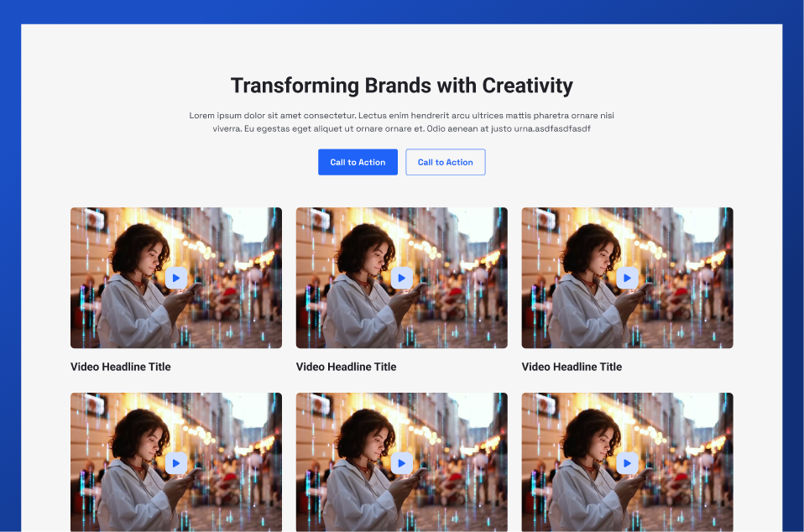Select the woman's face in top-middle thumbnail
This screenshot has width=804, height=532.
pyautogui.click(x=379, y=257)
